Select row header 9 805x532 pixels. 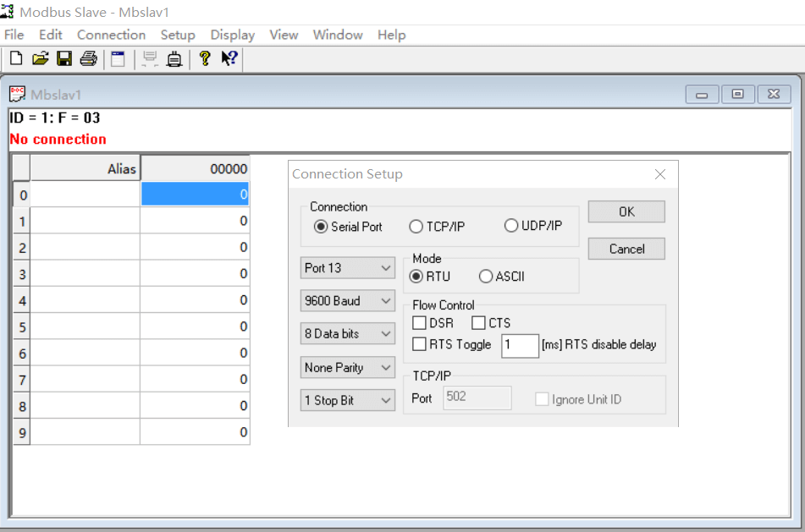[x=22, y=432]
